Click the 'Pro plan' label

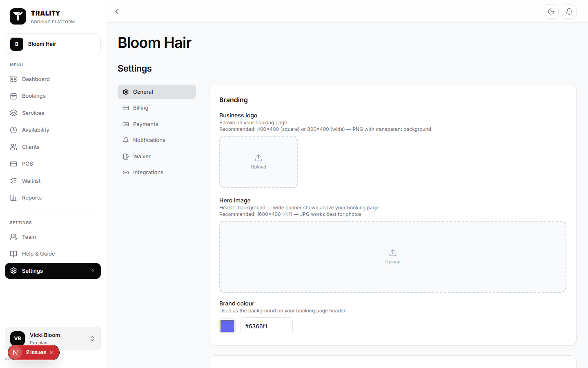click(38, 343)
